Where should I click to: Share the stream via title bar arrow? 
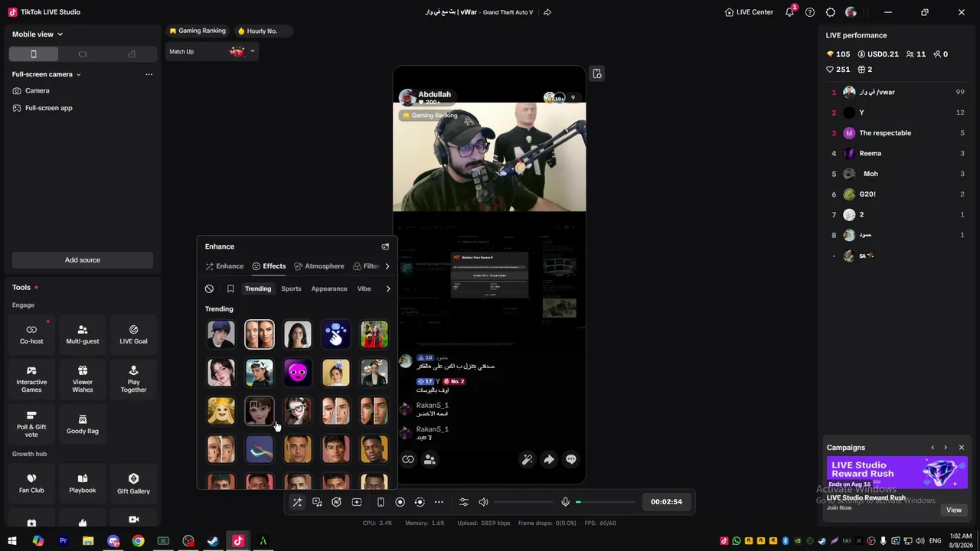tap(547, 12)
